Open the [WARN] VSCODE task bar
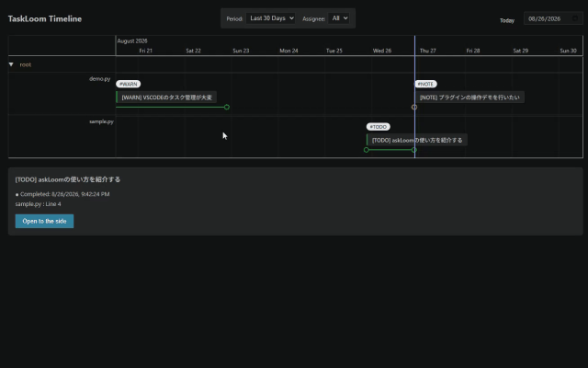The height and width of the screenshot is (368, 588). 166,98
